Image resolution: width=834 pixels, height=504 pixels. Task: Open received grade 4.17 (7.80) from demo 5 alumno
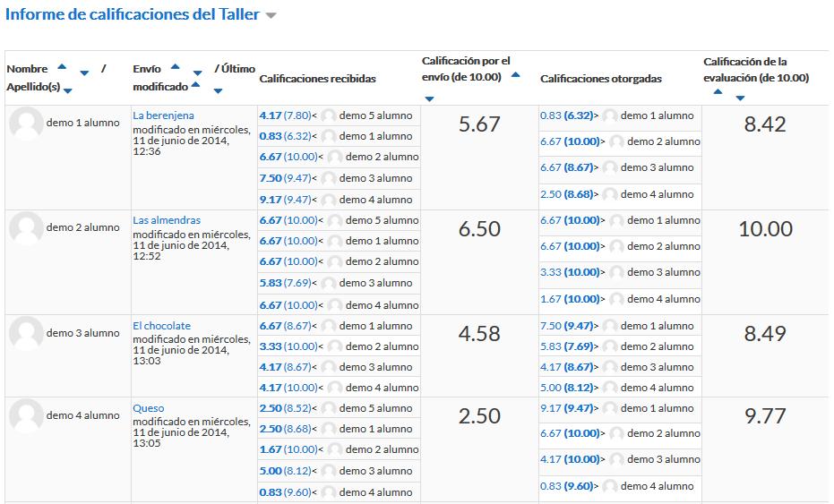tap(285, 115)
